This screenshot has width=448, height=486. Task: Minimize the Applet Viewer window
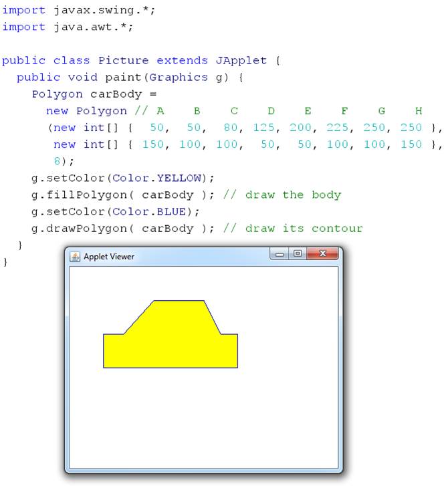click(x=279, y=254)
